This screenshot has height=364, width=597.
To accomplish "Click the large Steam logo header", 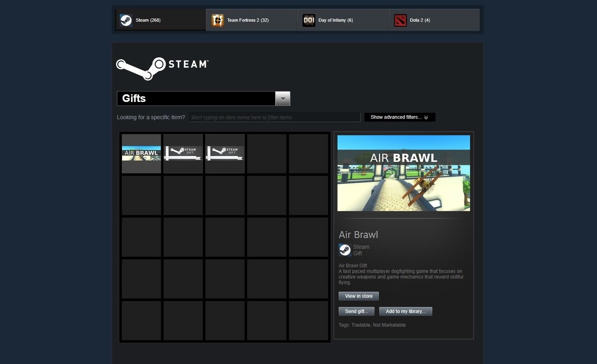I will [x=162, y=69].
